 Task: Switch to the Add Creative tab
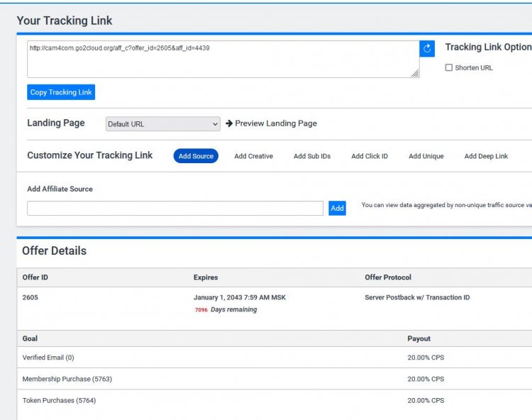(253, 156)
